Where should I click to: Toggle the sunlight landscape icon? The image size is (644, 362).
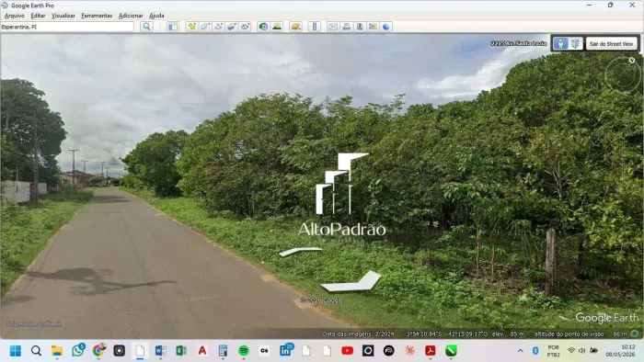277,27
